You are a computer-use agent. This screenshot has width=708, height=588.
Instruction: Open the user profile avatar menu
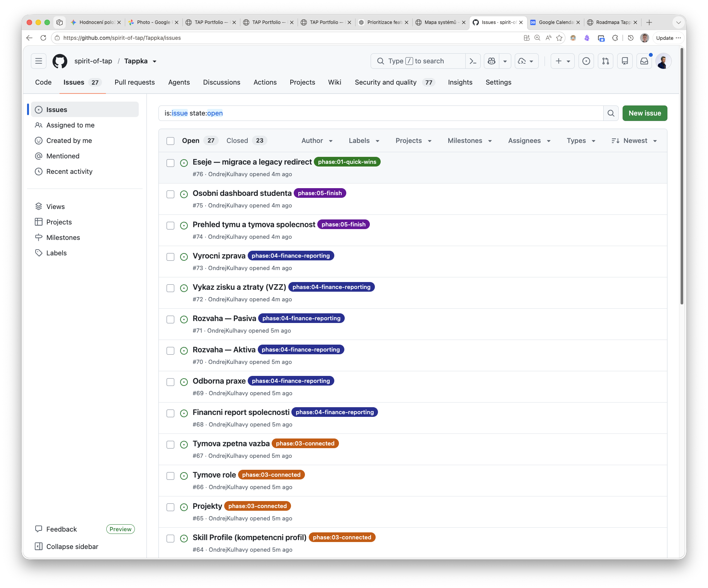(x=664, y=61)
